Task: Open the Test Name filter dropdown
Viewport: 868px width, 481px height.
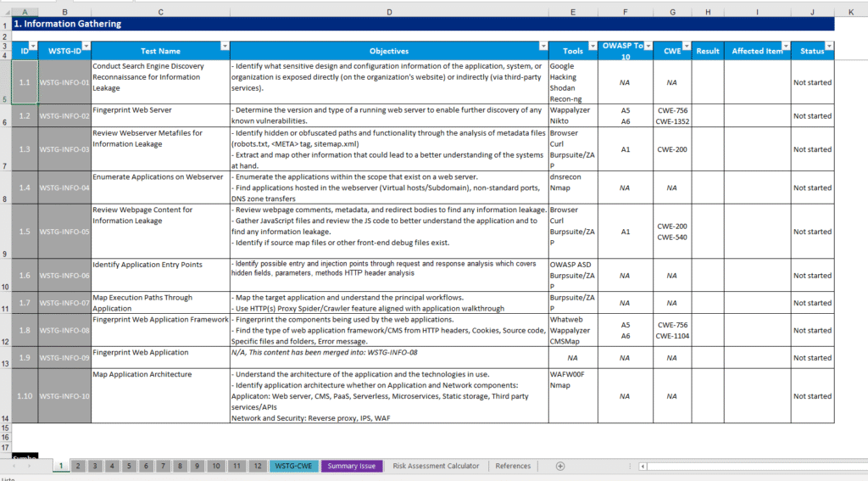Action: click(x=225, y=46)
